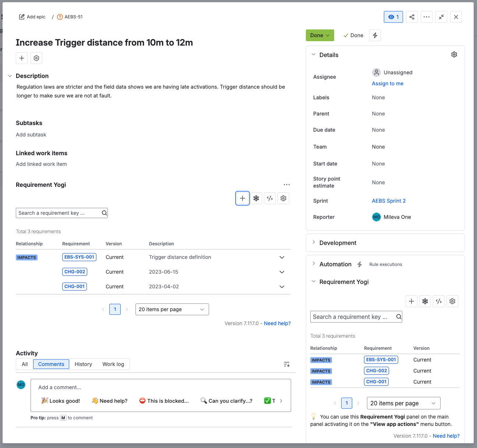Switch to the All activity tab

tap(25, 364)
